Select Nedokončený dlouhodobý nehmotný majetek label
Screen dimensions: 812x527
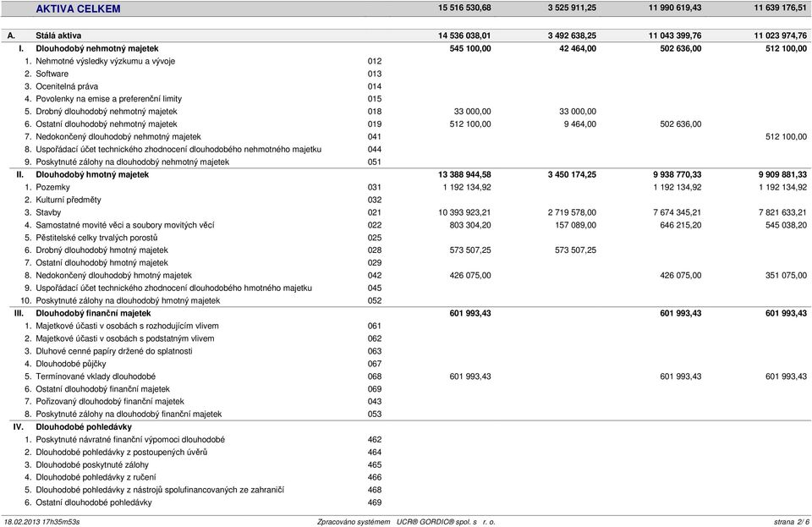click(x=118, y=137)
